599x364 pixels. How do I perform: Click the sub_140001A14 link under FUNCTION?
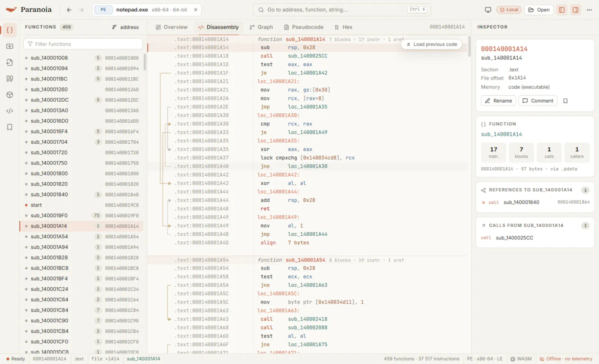click(x=501, y=134)
